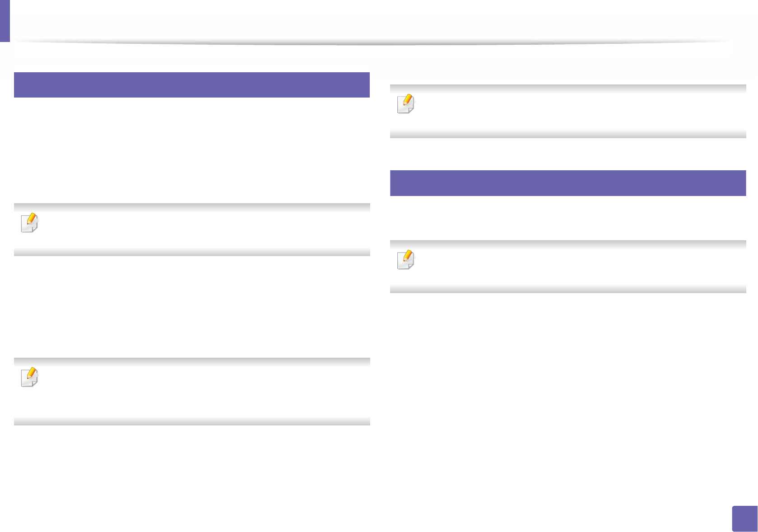Screen dimensions: 758x532
Task: Click the purple page-number box at bottom right
Action: click(x=744, y=518)
